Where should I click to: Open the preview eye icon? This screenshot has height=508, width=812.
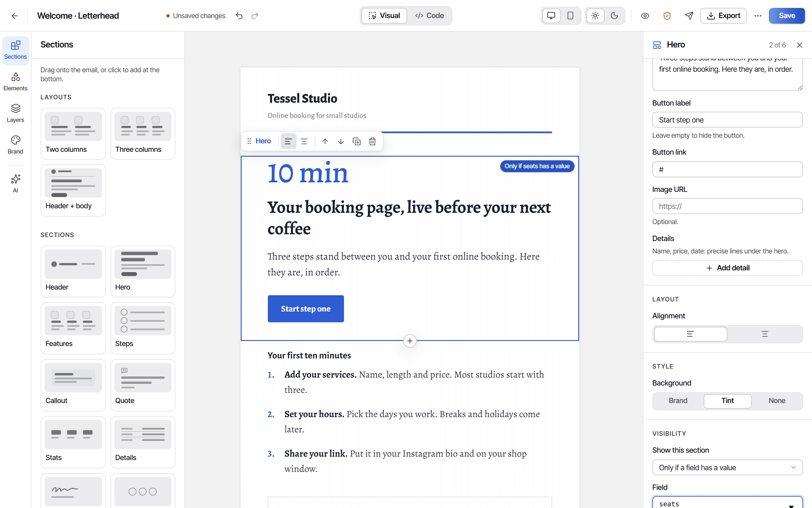click(645, 16)
